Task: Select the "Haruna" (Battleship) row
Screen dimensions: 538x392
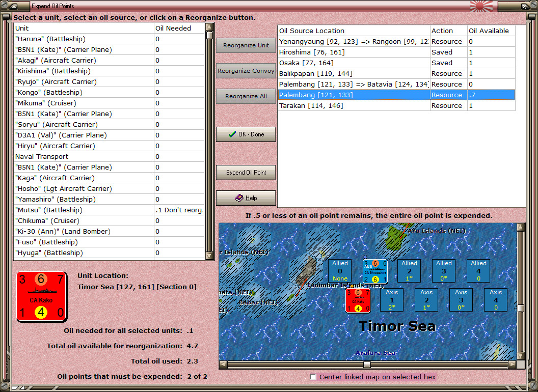Action: pos(109,39)
